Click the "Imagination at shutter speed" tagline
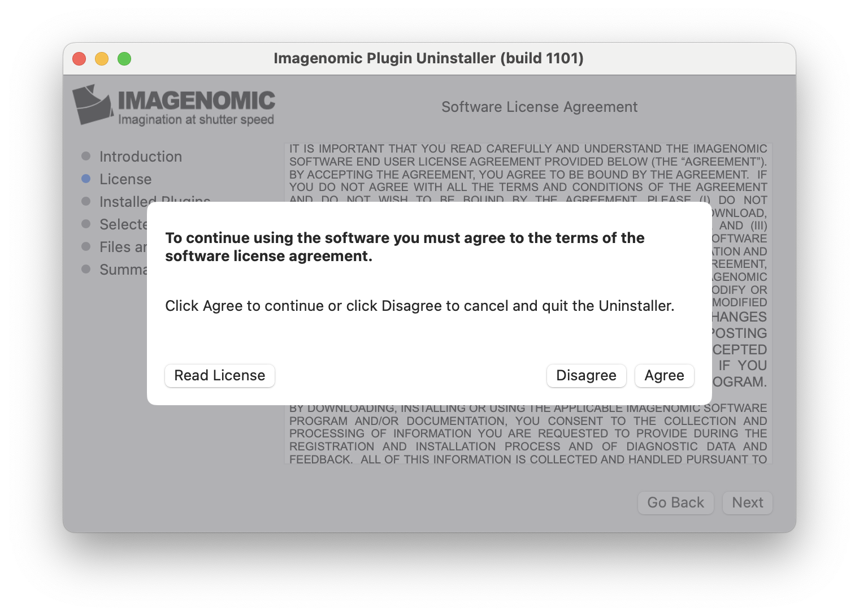Screen dimensions: 859x616 point(196,120)
